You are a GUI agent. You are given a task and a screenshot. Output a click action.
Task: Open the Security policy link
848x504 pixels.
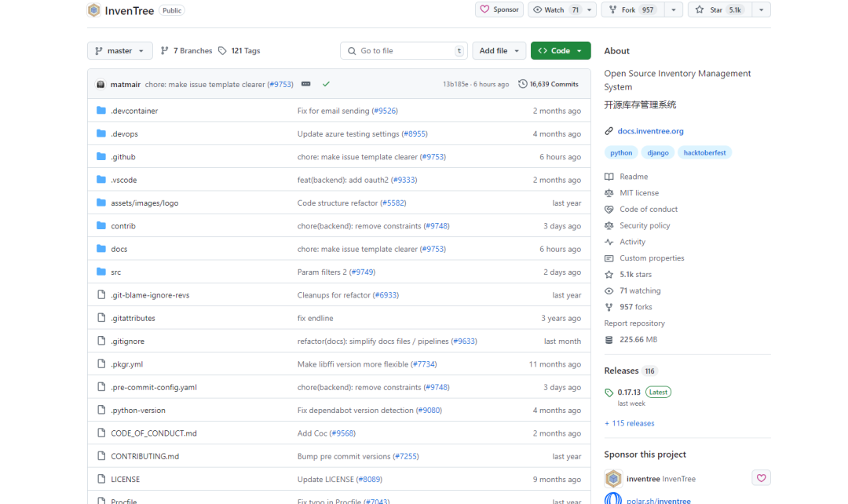point(637,225)
